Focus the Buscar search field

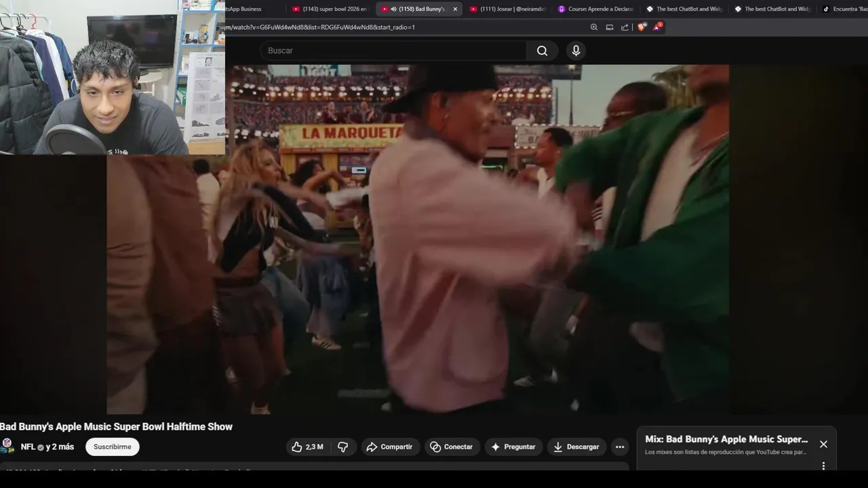[393, 51]
